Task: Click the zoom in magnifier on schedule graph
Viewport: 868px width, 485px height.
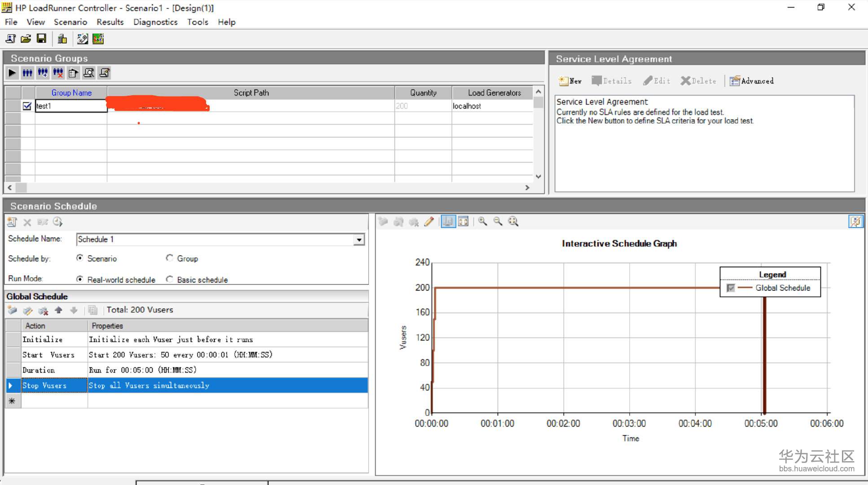Action: [482, 221]
